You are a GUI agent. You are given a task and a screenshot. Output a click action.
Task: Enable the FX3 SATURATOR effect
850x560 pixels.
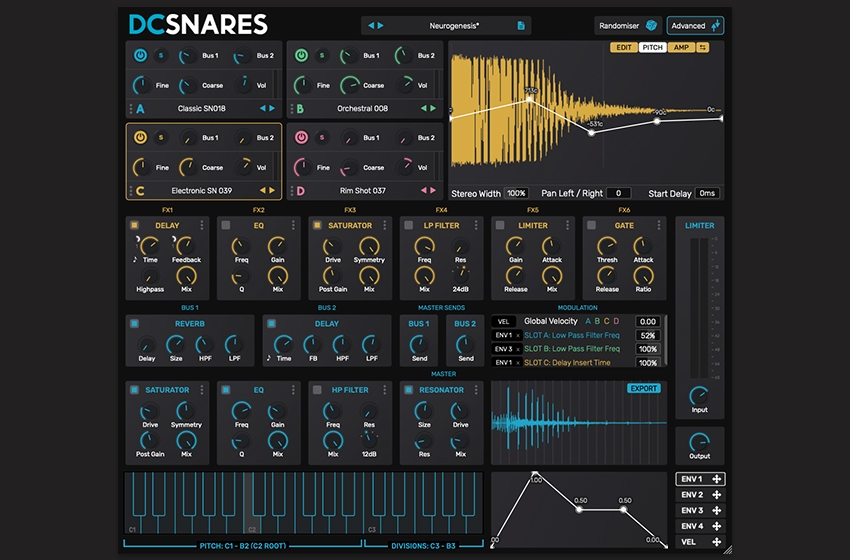tap(317, 225)
